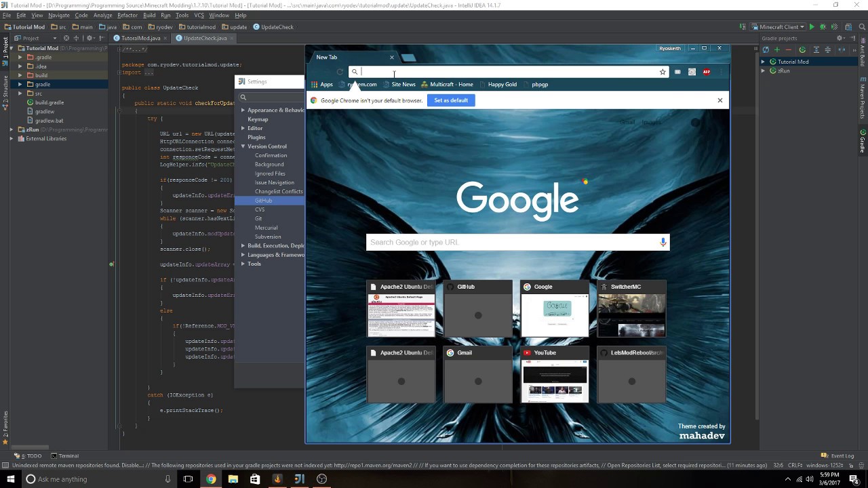Open the Event Log tool window
Screen dimensions: 868x488
coord(838,456)
